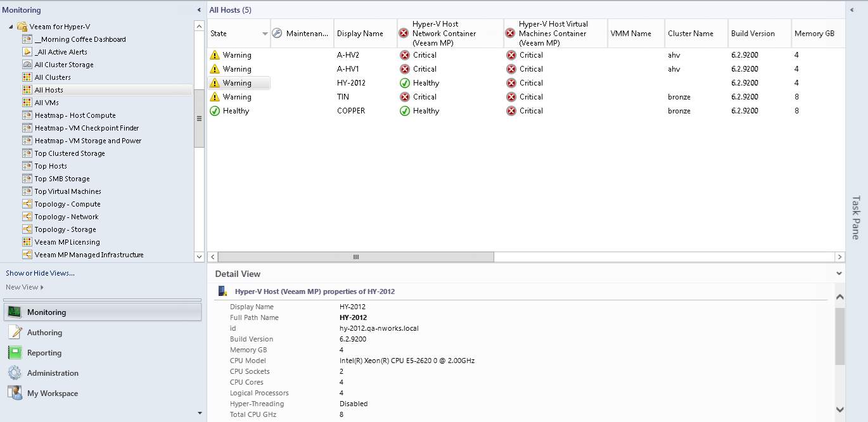Click the Hyper-V Host Virtual Machines Container header
Image resolution: width=868 pixels, height=422 pixels.
tap(556, 34)
